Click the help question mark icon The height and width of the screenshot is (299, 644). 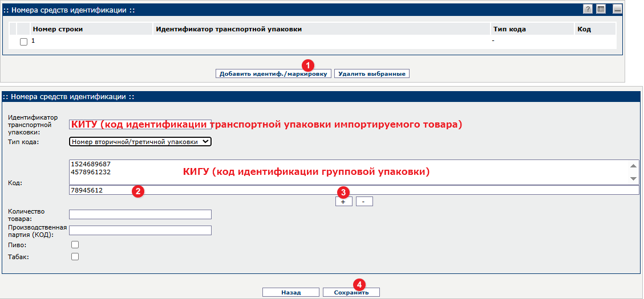tap(588, 9)
